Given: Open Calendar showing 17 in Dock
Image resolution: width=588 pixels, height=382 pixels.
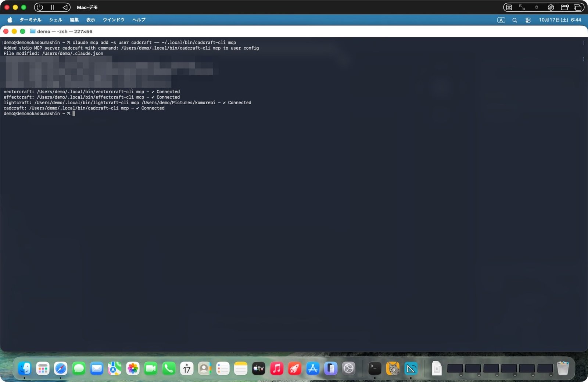Looking at the screenshot, I should point(187,368).
